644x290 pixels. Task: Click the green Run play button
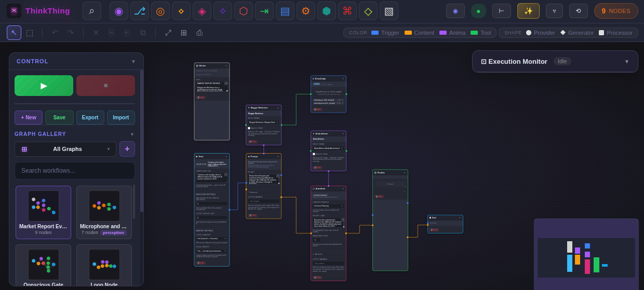[44, 86]
